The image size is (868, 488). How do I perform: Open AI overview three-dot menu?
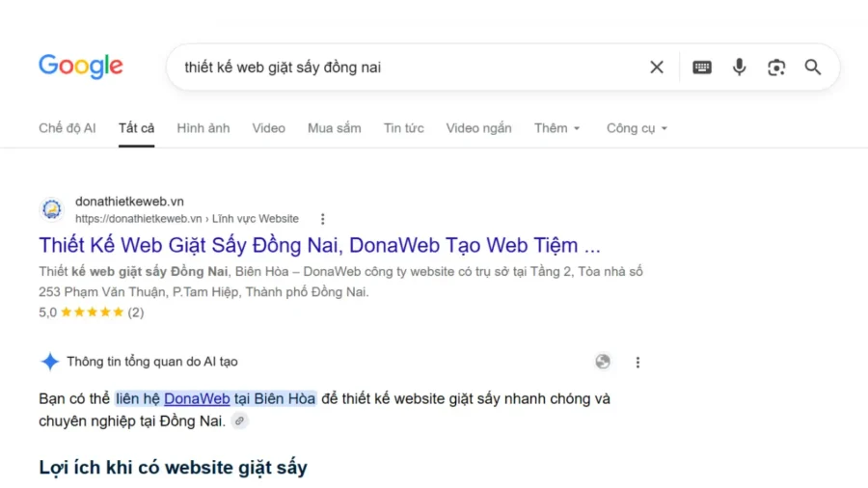click(637, 362)
